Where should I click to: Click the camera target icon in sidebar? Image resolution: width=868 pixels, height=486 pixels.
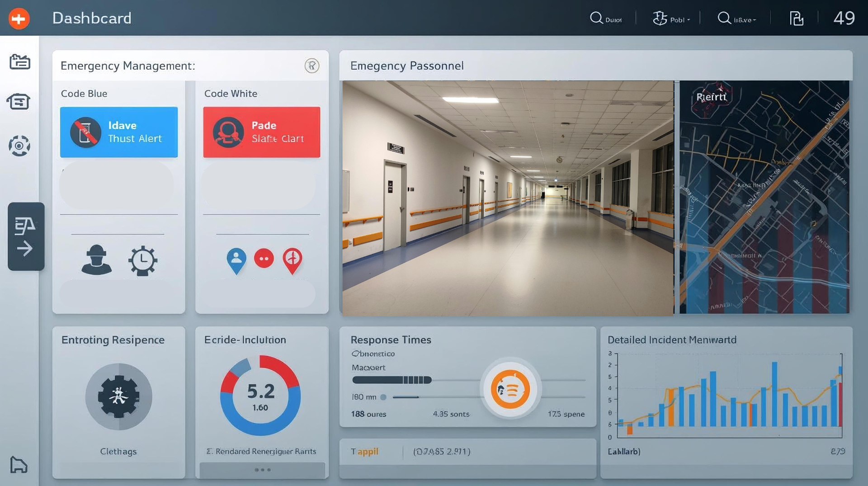(x=19, y=146)
